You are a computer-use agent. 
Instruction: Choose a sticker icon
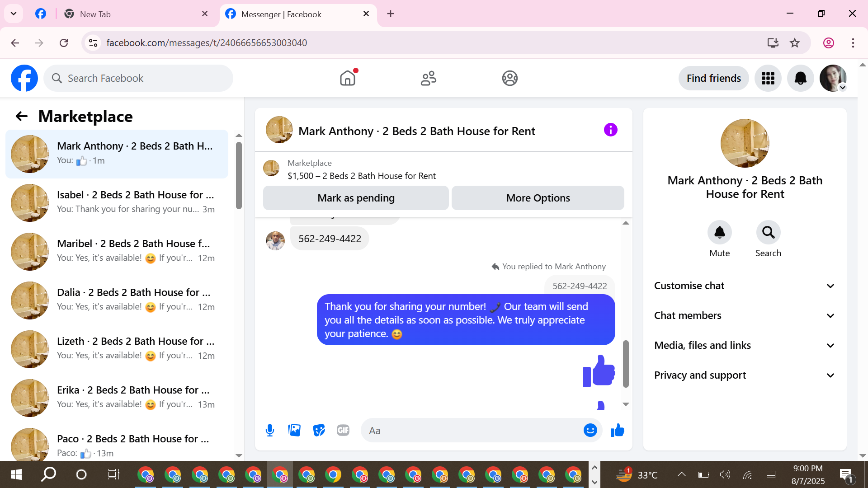point(319,430)
